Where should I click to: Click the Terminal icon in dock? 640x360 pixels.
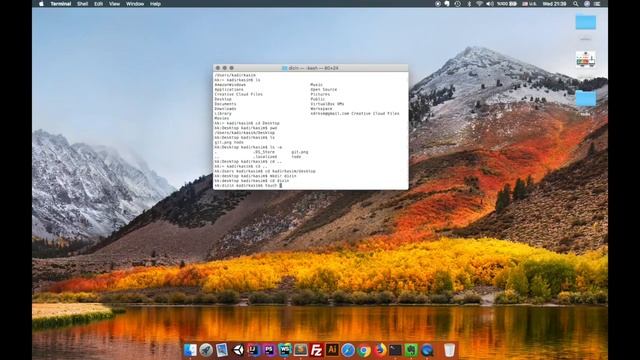pos(395,350)
